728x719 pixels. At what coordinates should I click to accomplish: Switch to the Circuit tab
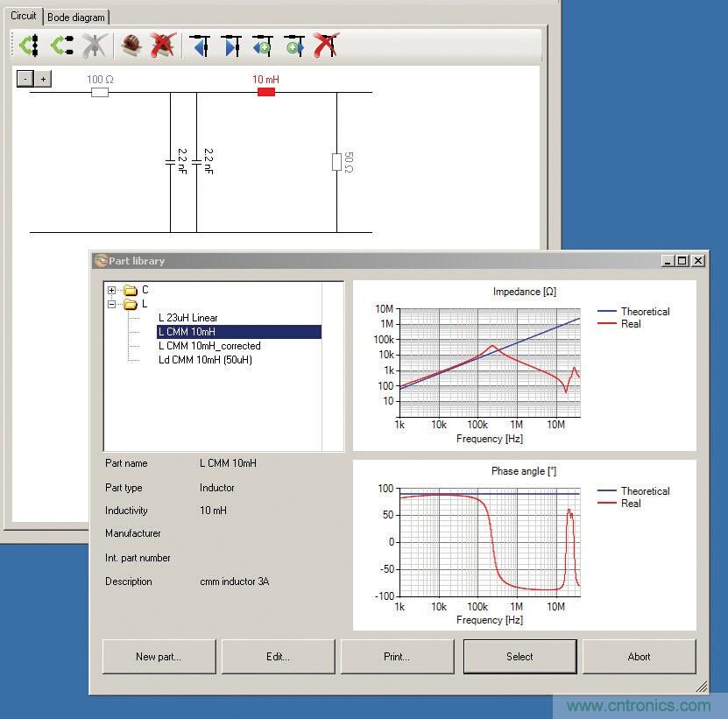(24, 16)
